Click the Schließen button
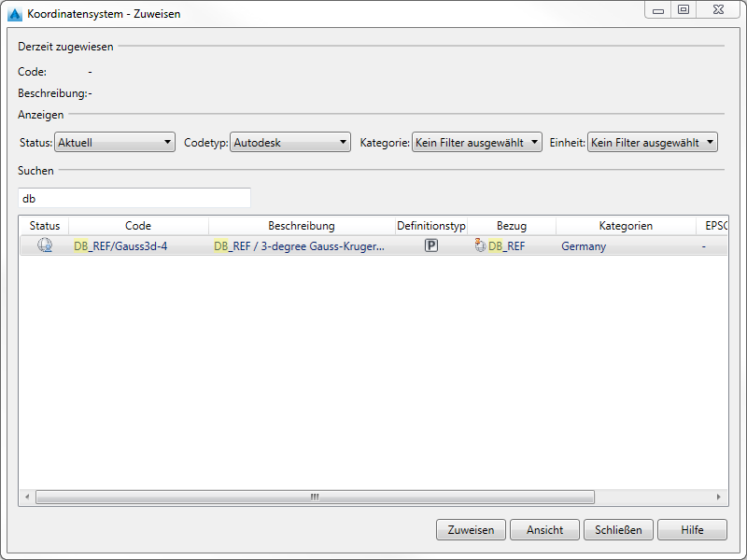 (618, 530)
